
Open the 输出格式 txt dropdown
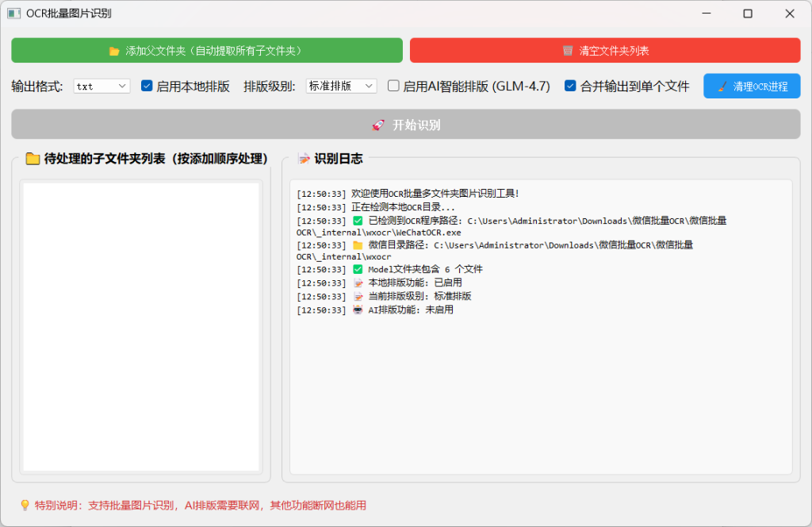101,87
